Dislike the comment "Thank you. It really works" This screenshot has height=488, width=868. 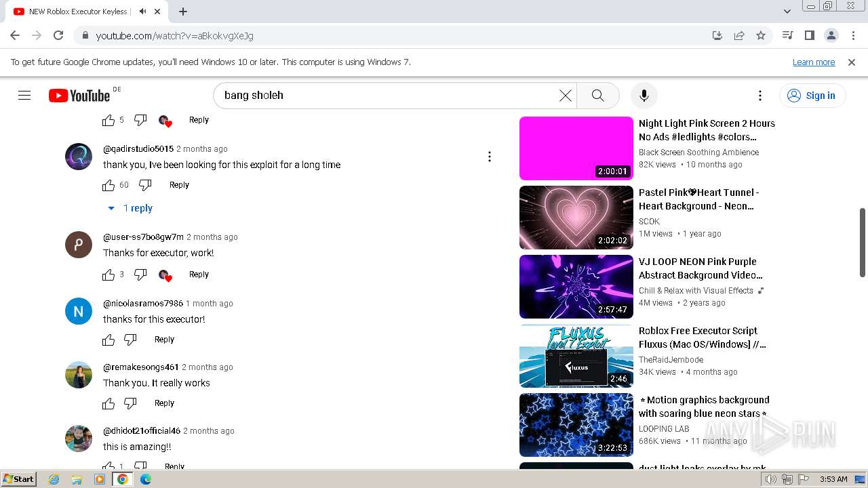tap(130, 403)
